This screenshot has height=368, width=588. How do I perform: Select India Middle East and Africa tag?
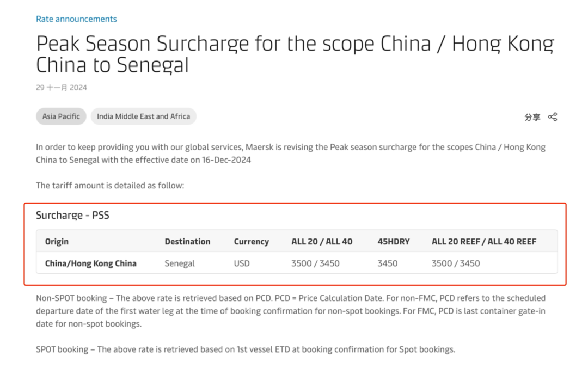tap(143, 116)
